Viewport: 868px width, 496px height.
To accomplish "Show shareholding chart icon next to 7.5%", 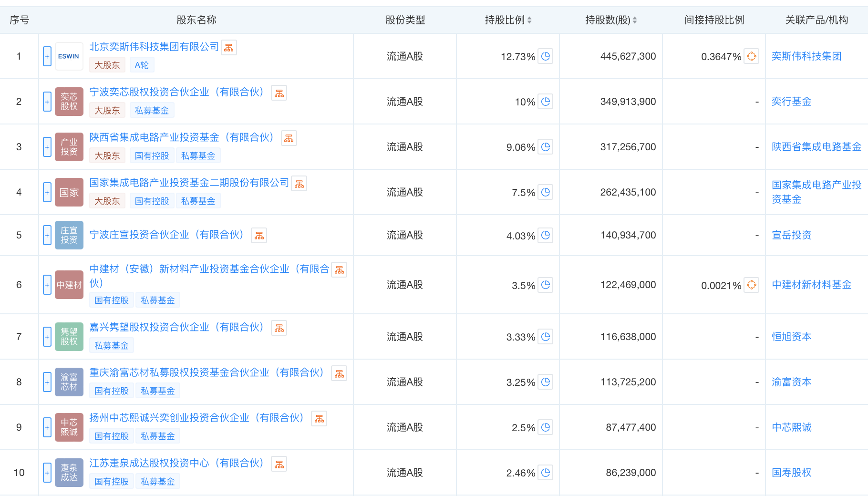I will 546,192.
